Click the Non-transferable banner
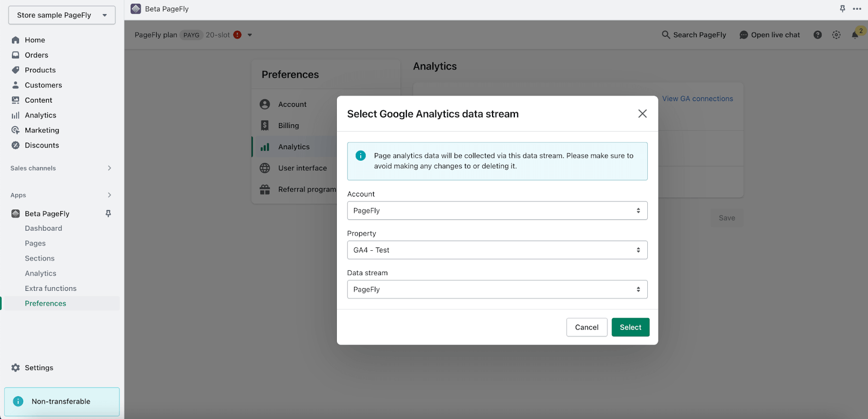Viewport: 868px width, 419px height. (x=62, y=402)
